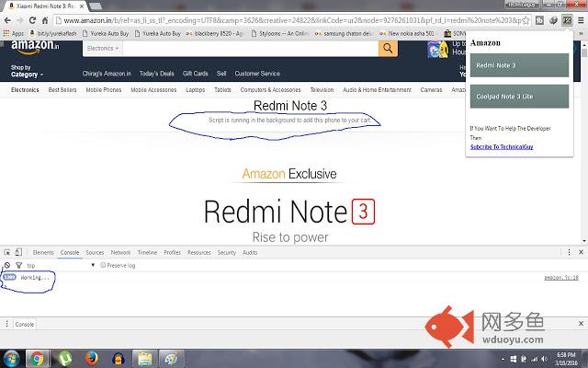
Task: Reload the page with the refresh icon
Action: pyautogui.click(x=32, y=20)
